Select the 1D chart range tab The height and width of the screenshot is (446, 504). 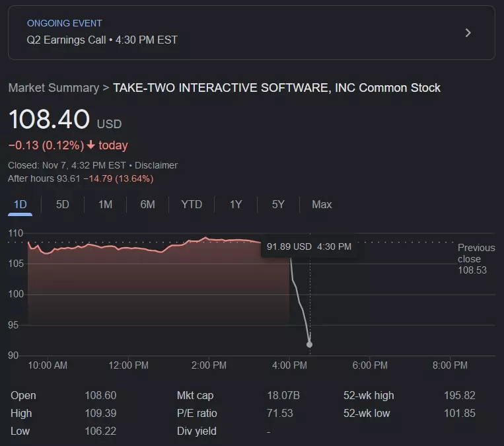tap(20, 205)
